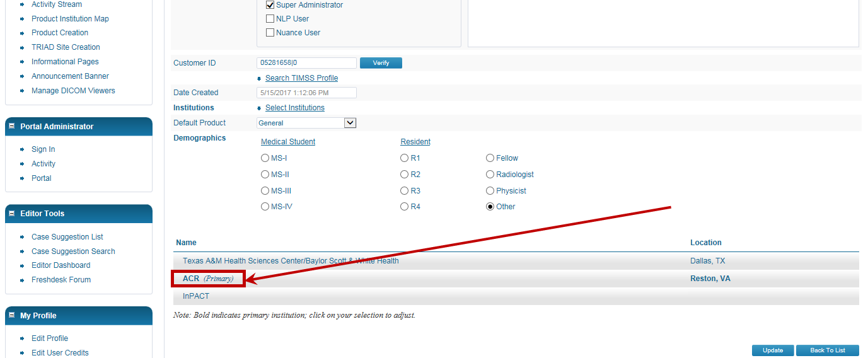The width and height of the screenshot is (868, 358).
Task: Select R2 resident radio button
Action: coord(405,175)
